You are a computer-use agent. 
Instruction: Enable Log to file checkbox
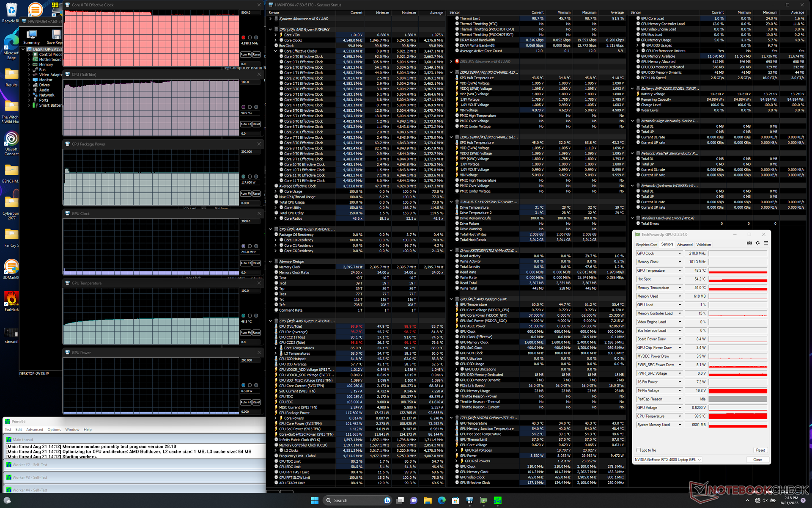tap(639, 450)
